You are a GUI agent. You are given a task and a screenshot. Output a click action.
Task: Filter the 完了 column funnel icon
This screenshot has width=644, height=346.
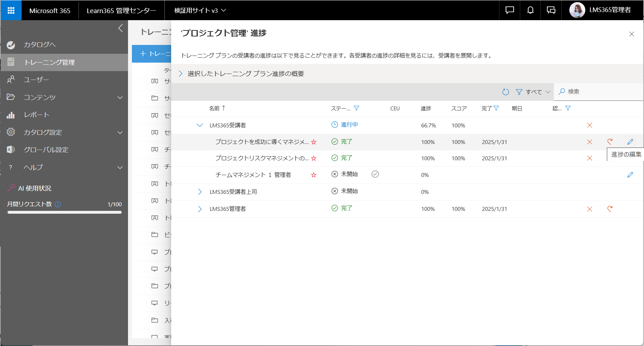pyautogui.click(x=496, y=108)
